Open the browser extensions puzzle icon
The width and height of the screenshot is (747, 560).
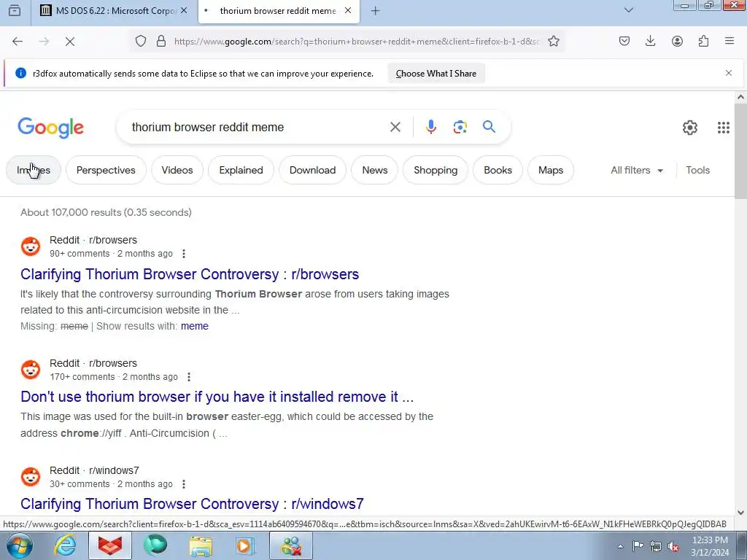703,42
